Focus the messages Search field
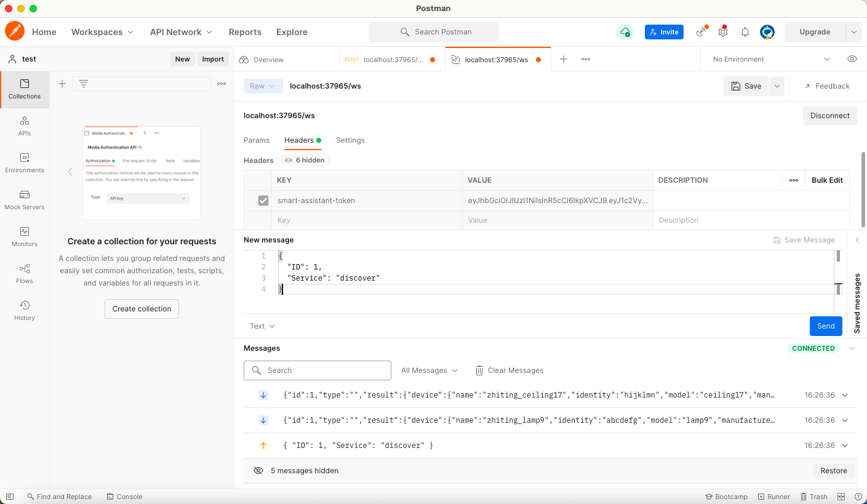The height and width of the screenshot is (504, 867). [318, 370]
